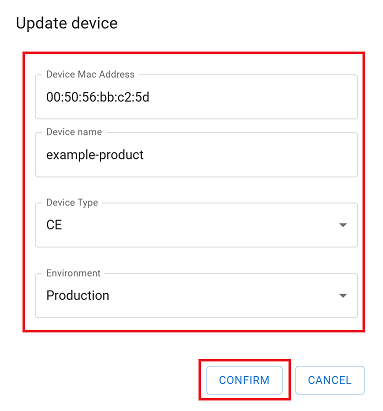Open the Environment dropdown arrow
Screen dimensions: 383x411
tap(343, 296)
